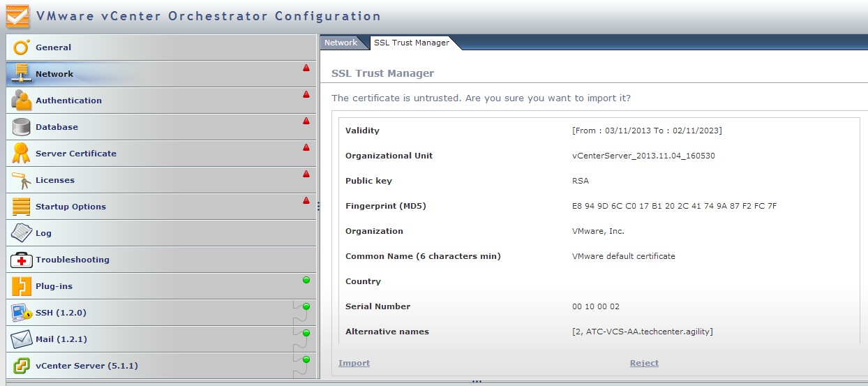
Task: Click Import to trust the certificate
Action: point(354,363)
